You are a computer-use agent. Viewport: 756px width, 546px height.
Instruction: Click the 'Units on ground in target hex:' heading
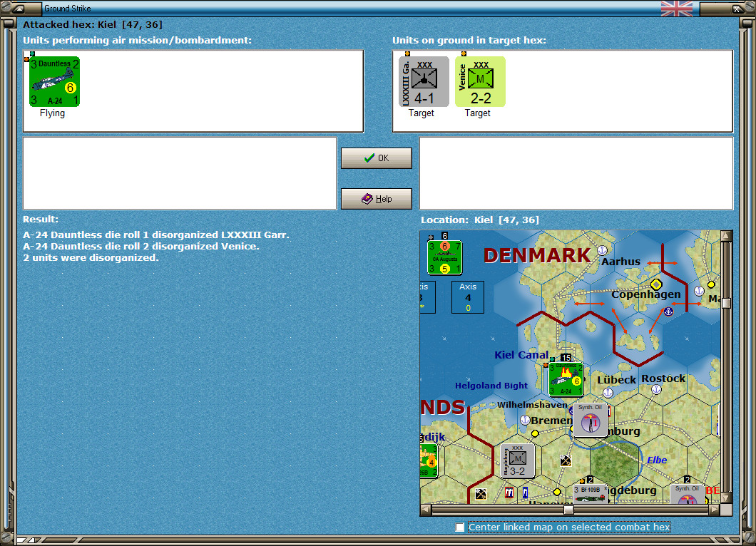[469, 41]
